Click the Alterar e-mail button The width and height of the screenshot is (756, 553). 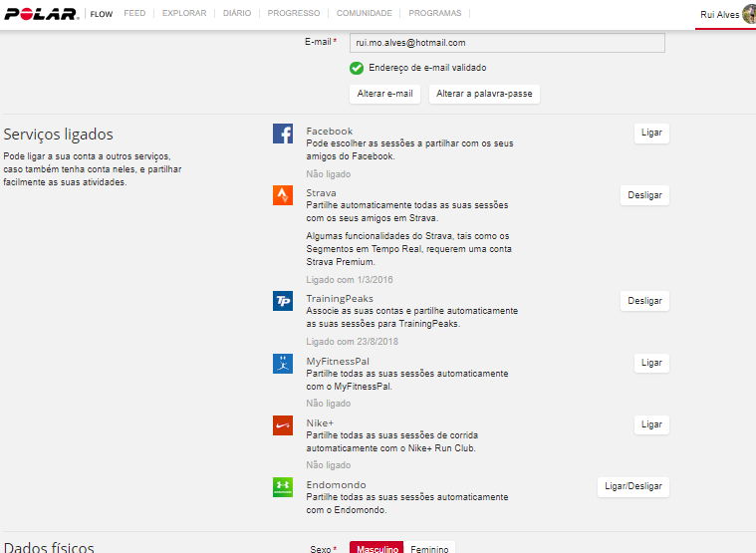[x=384, y=94]
